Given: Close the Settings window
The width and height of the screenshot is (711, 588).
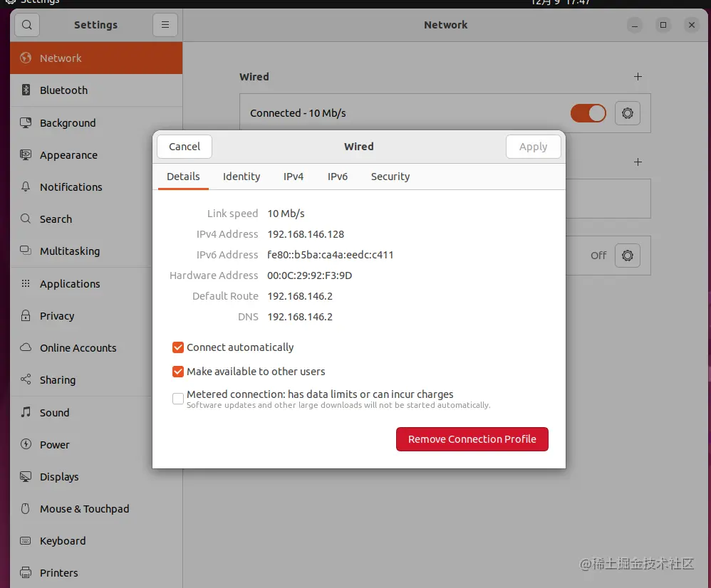Looking at the screenshot, I should coord(692,25).
